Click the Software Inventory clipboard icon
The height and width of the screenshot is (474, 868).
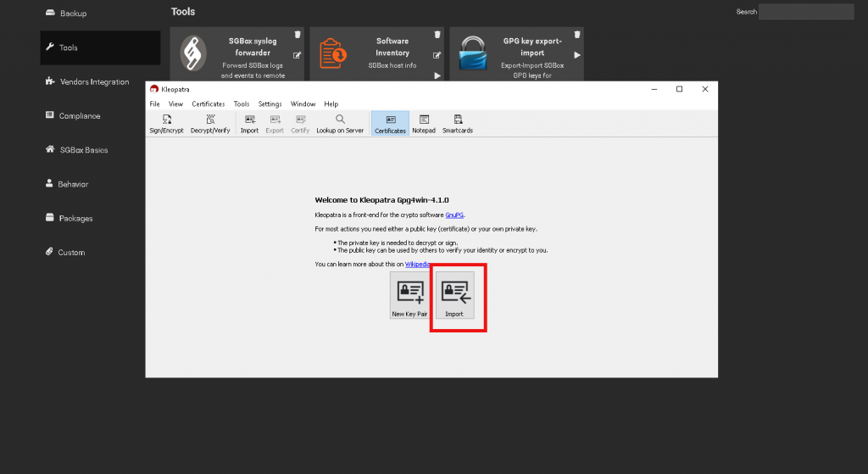332,53
